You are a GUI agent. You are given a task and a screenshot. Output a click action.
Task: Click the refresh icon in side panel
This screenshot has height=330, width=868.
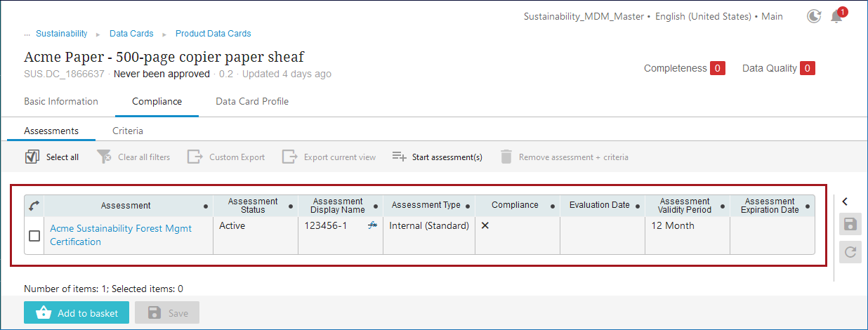pos(850,251)
